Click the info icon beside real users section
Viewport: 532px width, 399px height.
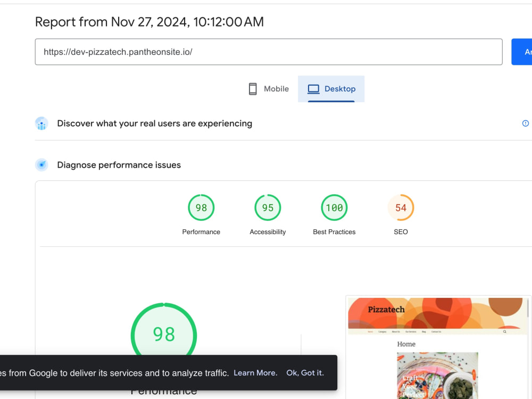pyautogui.click(x=525, y=123)
